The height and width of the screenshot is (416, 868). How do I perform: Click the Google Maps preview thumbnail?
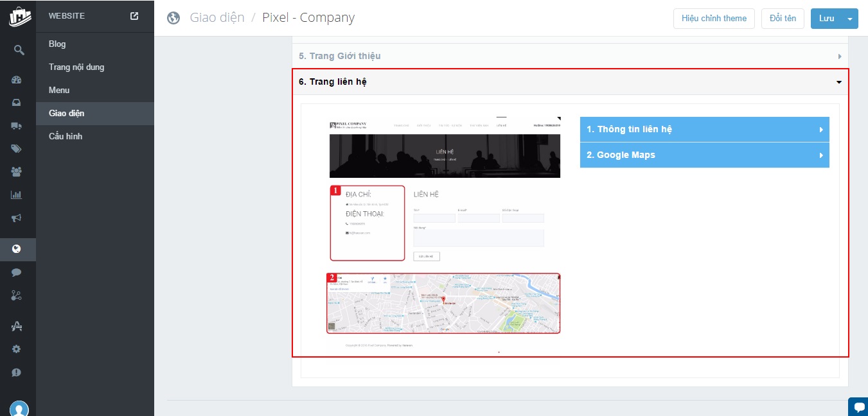[443, 304]
